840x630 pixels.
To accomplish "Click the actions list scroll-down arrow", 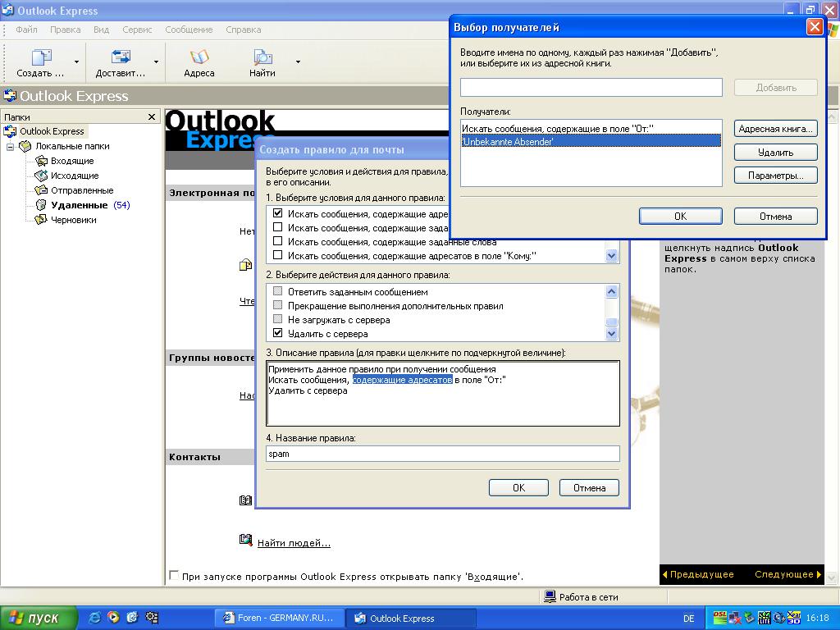I will 611,334.
